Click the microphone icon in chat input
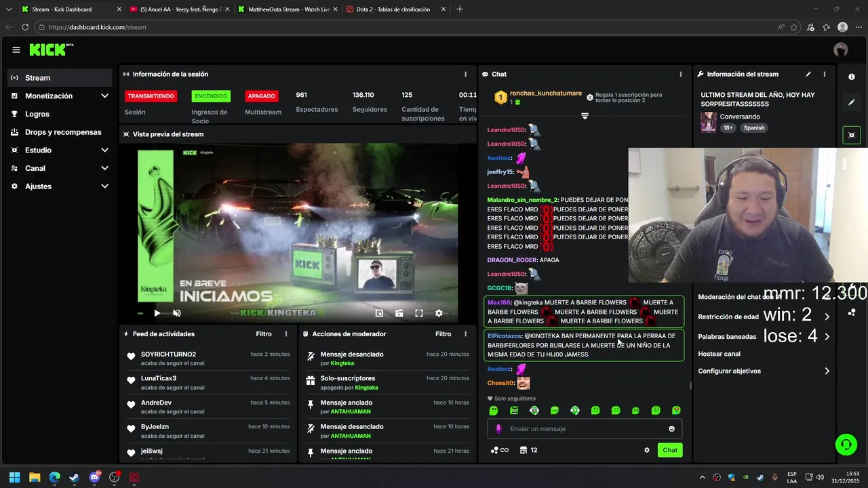The width and height of the screenshot is (868, 488). pyautogui.click(x=498, y=428)
